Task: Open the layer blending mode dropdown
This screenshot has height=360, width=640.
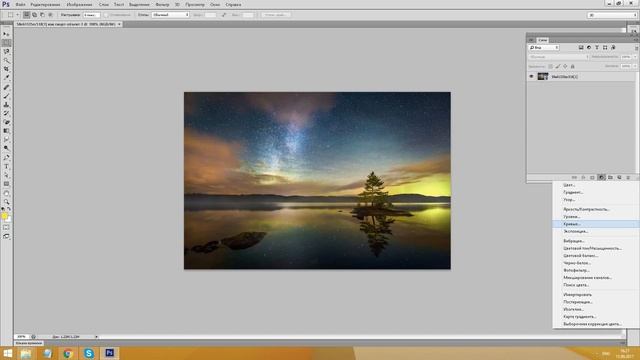Action: (558, 57)
